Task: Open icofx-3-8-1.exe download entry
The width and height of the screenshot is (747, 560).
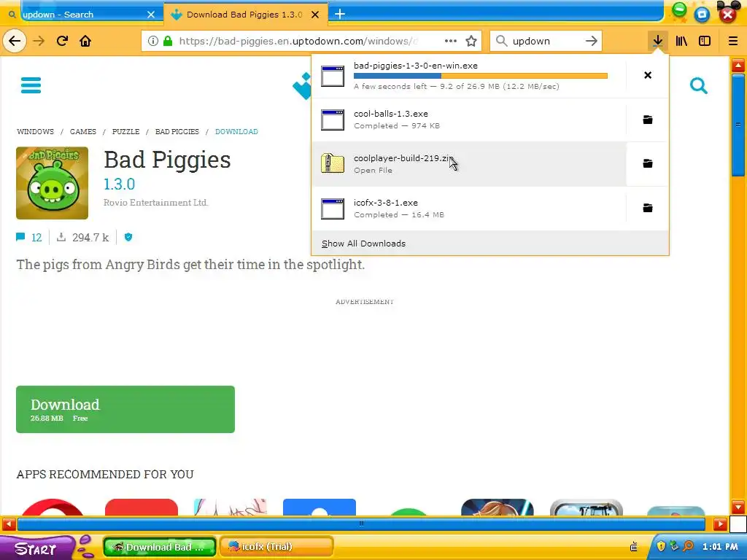Action: coord(469,208)
